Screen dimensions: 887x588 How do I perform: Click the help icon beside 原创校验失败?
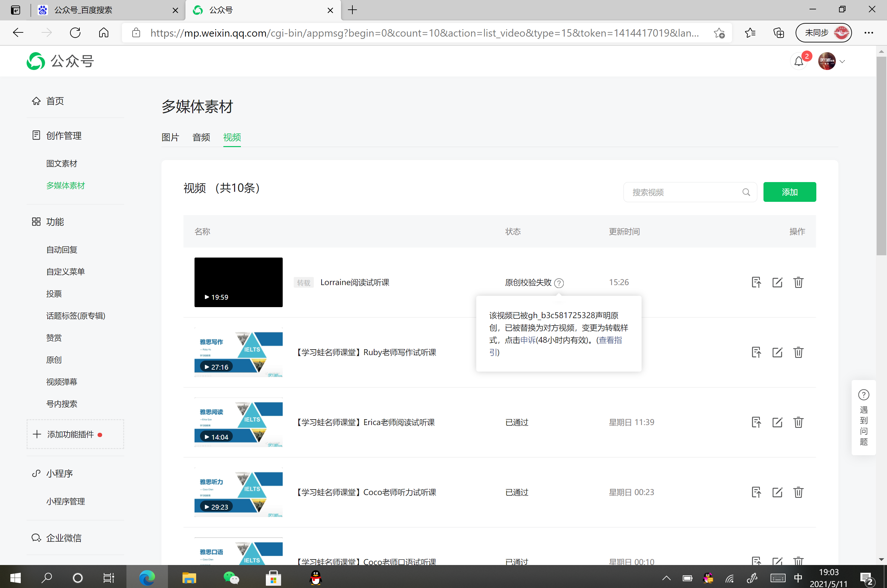(x=559, y=283)
